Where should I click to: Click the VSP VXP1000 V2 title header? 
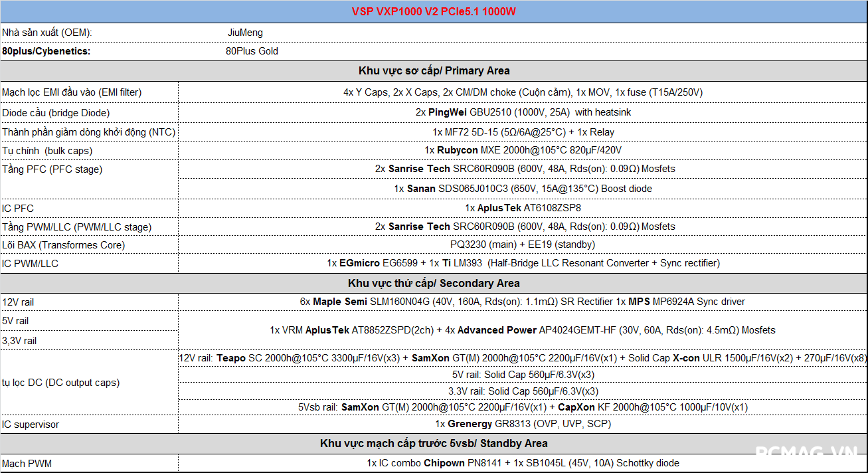[434, 11]
